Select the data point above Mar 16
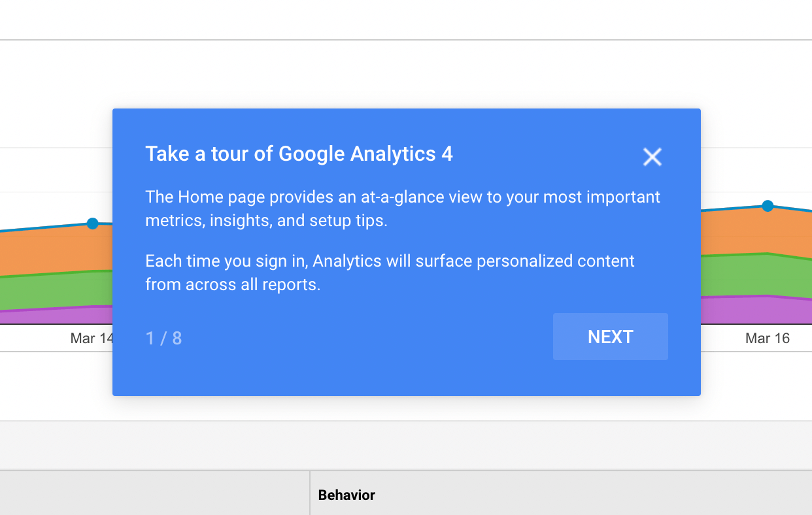This screenshot has height=515, width=812. click(x=768, y=206)
